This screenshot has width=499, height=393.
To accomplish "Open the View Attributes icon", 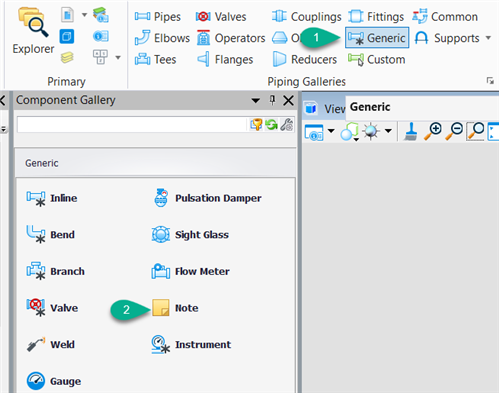I will pyautogui.click(x=314, y=132).
